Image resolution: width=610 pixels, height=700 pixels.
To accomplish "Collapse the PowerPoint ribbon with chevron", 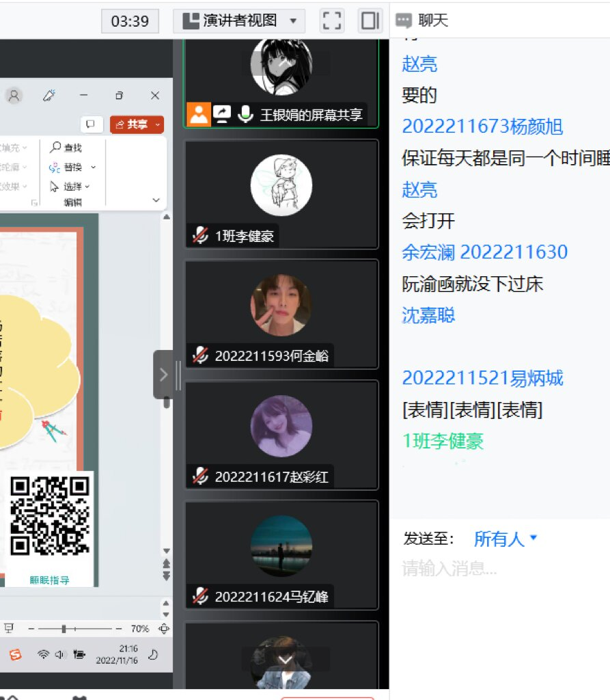I will pyautogui.click(x=156, y=200).
